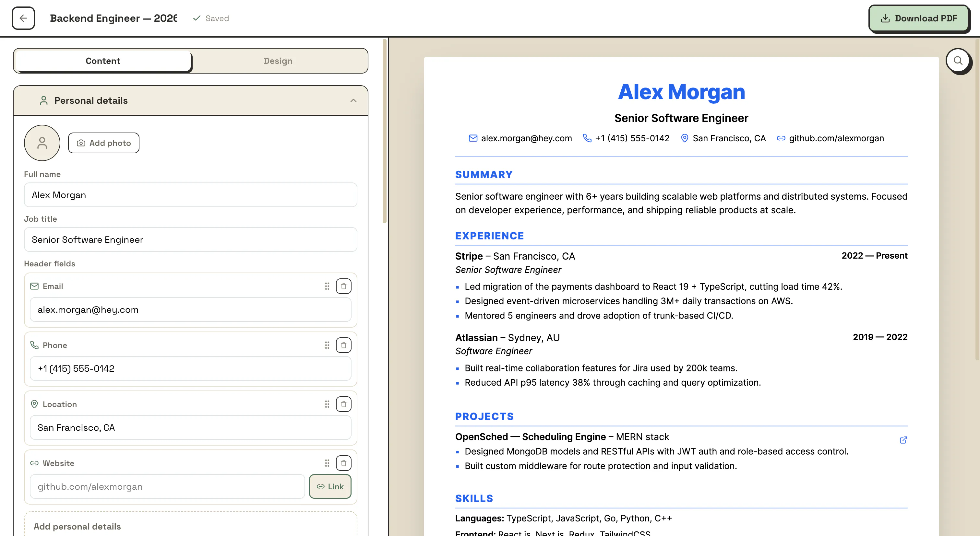Focus the Full name input field
Screen dimensions: 980x536
191,195
